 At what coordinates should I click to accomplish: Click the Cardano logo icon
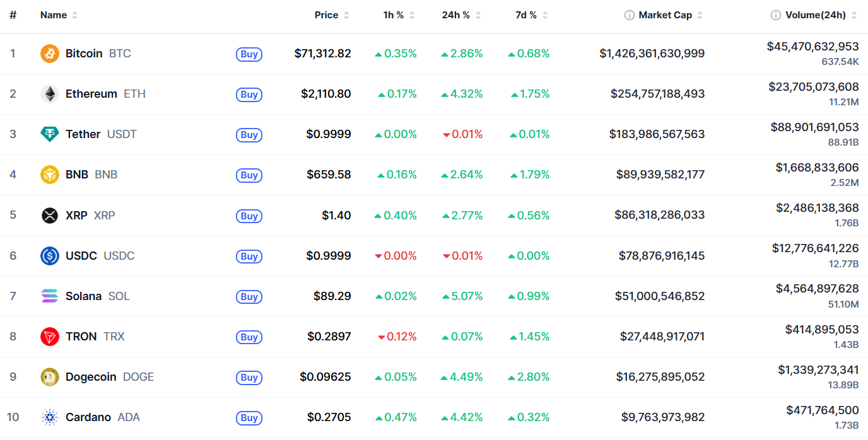point(50,417)
